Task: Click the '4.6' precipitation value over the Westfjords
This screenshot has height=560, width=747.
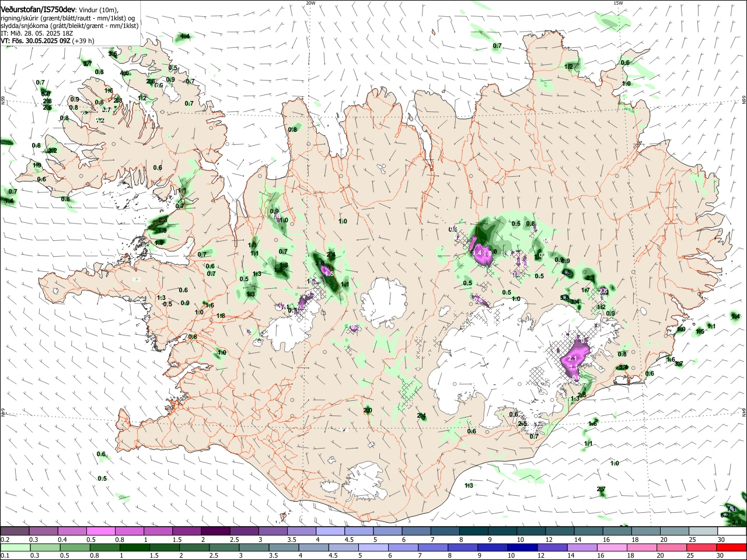Action: click(x=125, y=73)
